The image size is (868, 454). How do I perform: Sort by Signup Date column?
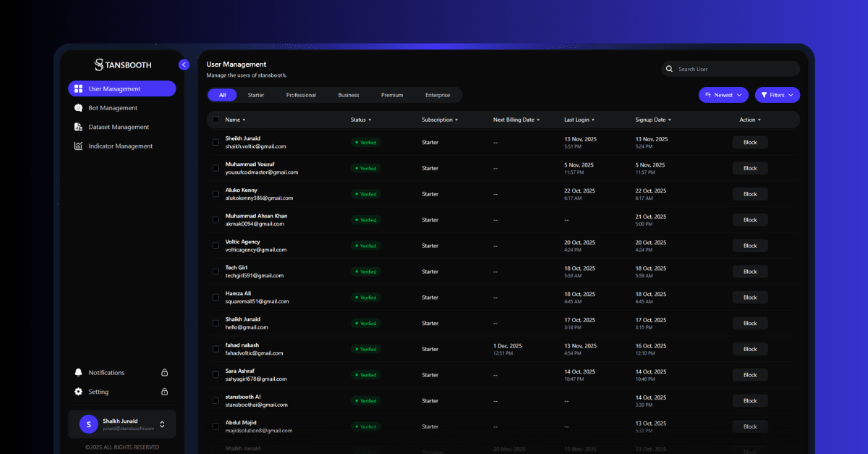[x=653, y=119]
